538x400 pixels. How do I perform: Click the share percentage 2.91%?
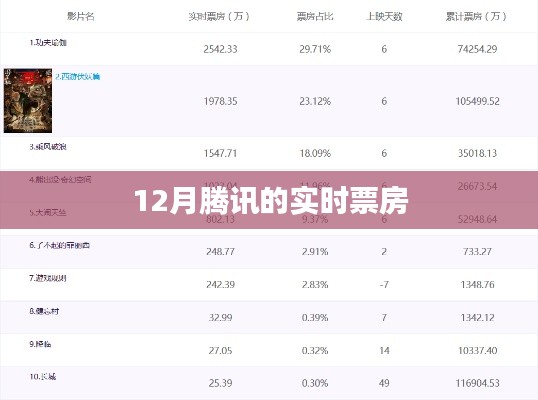coord(315,251)
